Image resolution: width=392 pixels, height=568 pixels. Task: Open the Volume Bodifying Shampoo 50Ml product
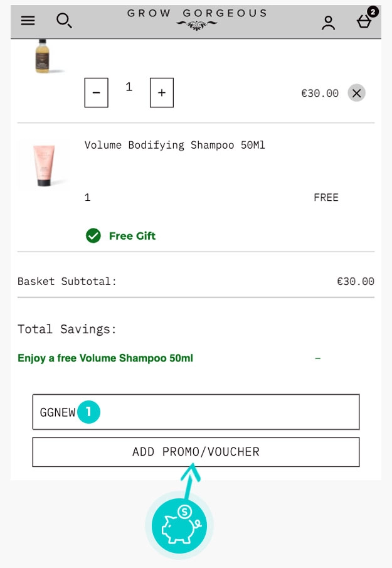[174, 145]
